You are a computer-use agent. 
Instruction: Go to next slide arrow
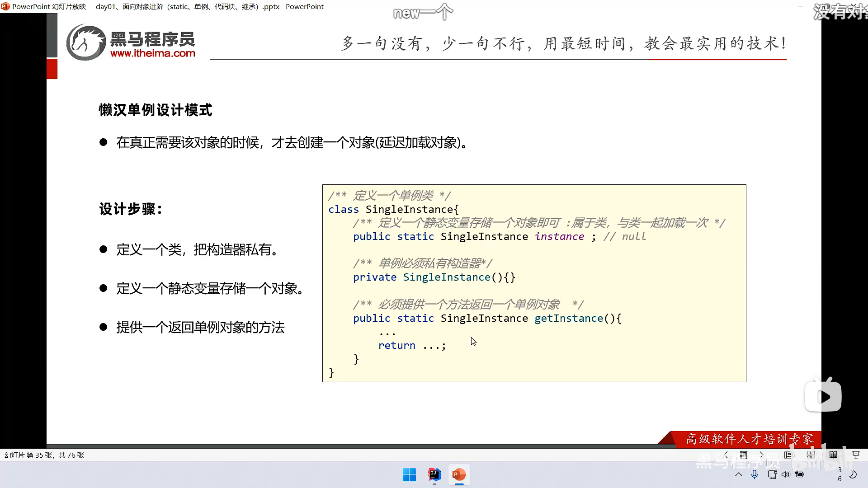761,455
